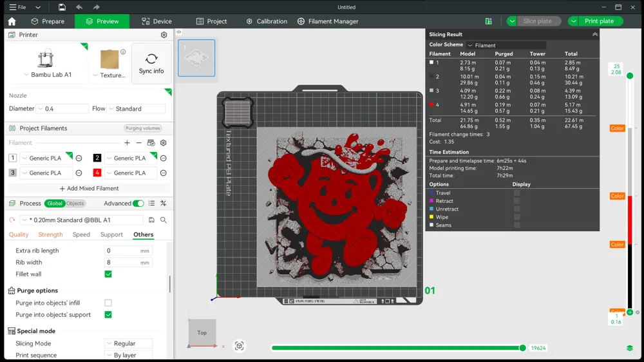Open process settings list icon

pos(151,204)
